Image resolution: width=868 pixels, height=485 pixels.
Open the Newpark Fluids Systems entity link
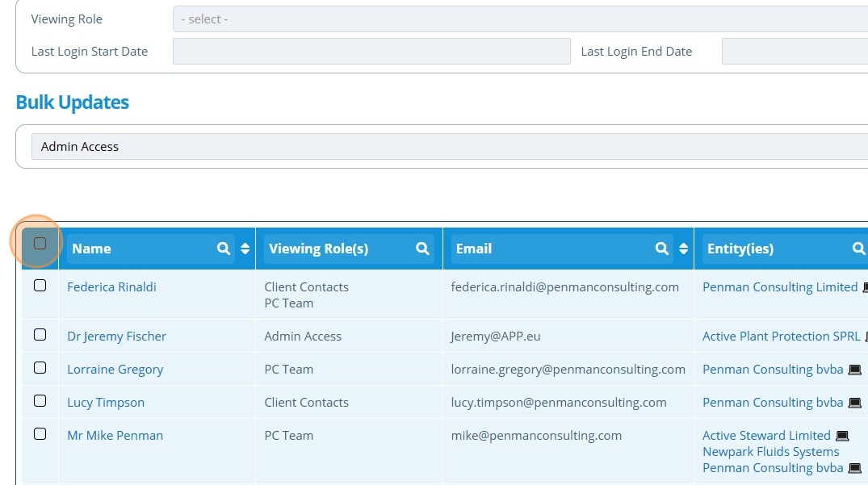[770, 452]
